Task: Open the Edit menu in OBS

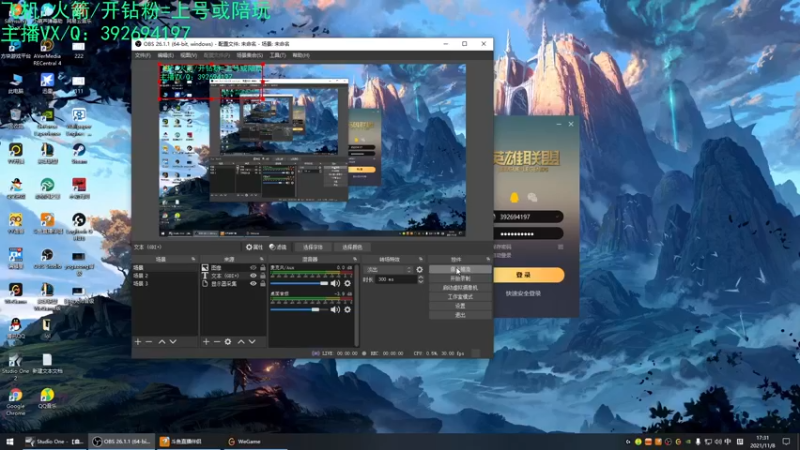Action: pyautogui.click(x=165, y=55)
